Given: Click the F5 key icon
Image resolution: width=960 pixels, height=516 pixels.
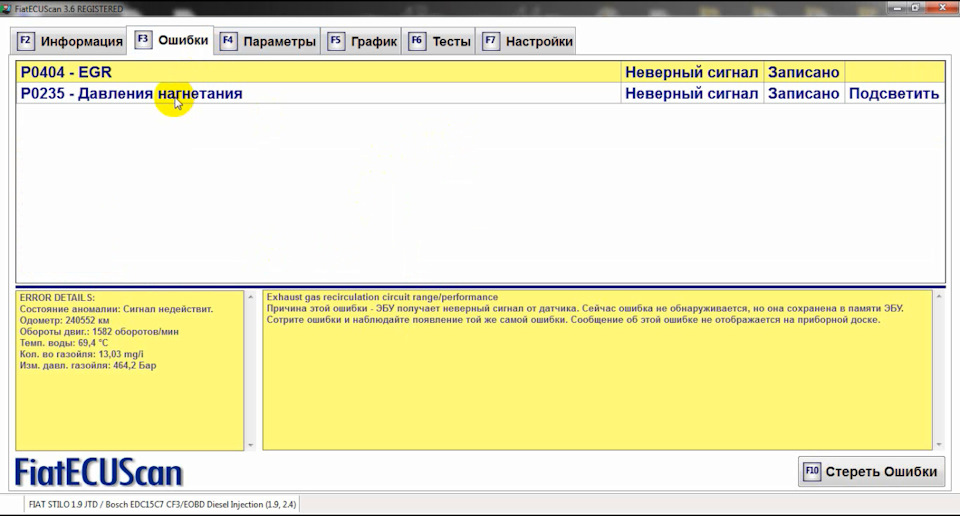Looking at the screenshot, I should (336, 41).
